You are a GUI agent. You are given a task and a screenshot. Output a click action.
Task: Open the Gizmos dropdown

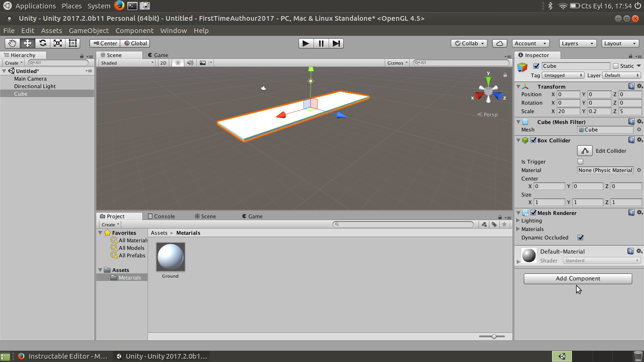pos(397,63)
